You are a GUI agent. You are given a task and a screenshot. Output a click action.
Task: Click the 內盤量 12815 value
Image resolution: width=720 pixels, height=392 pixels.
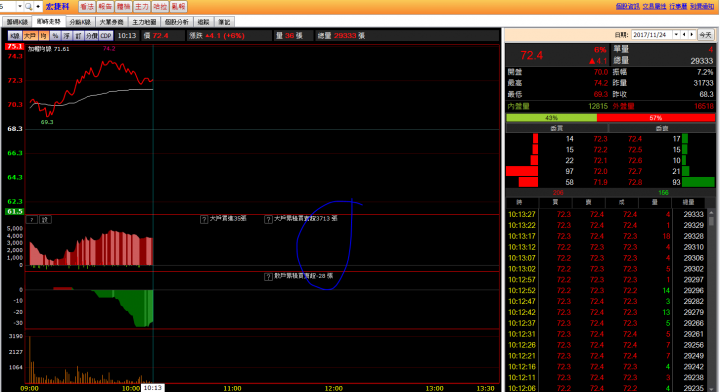pos(598,106)
